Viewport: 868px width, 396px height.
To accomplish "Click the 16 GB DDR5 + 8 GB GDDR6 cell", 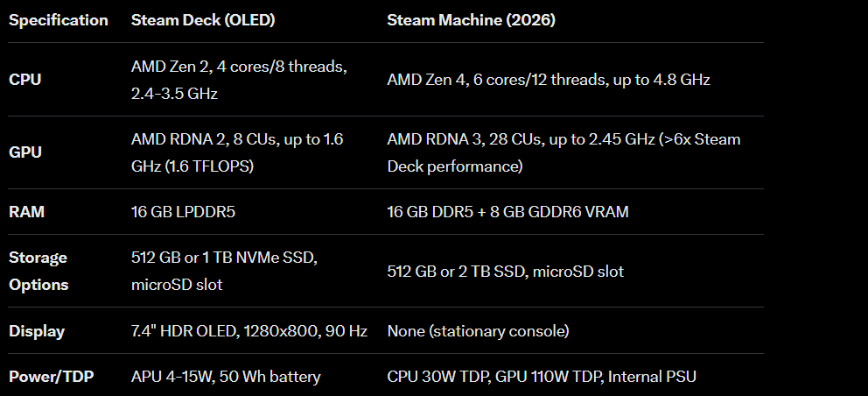I will coord(507,212).
